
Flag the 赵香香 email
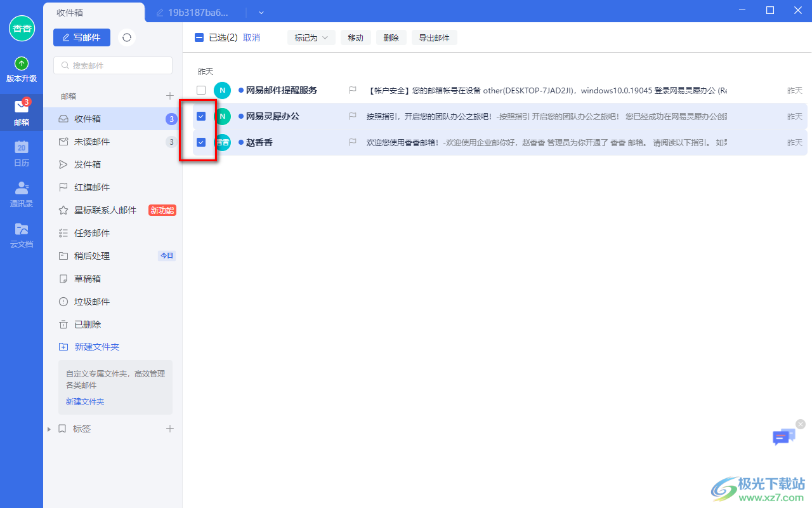point(353,142)
